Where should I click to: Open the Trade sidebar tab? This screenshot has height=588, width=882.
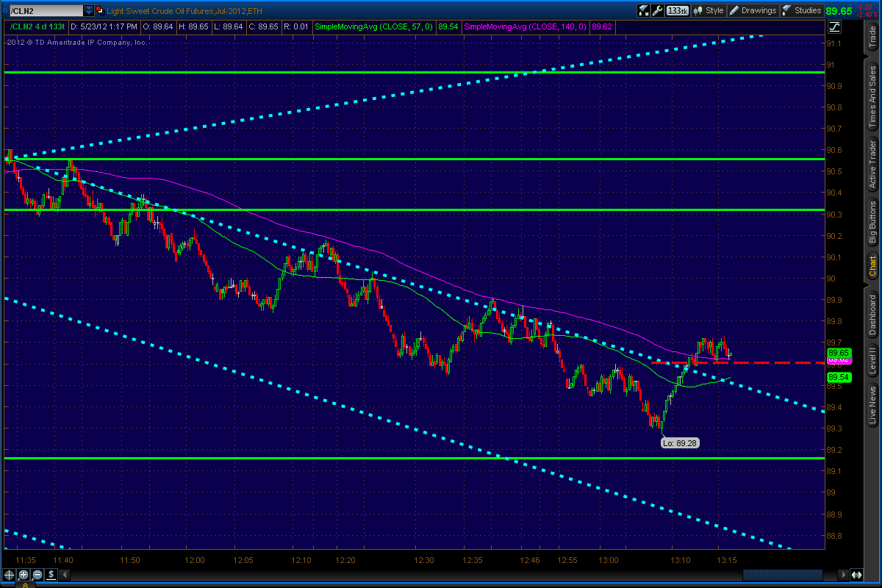[872, 37]
